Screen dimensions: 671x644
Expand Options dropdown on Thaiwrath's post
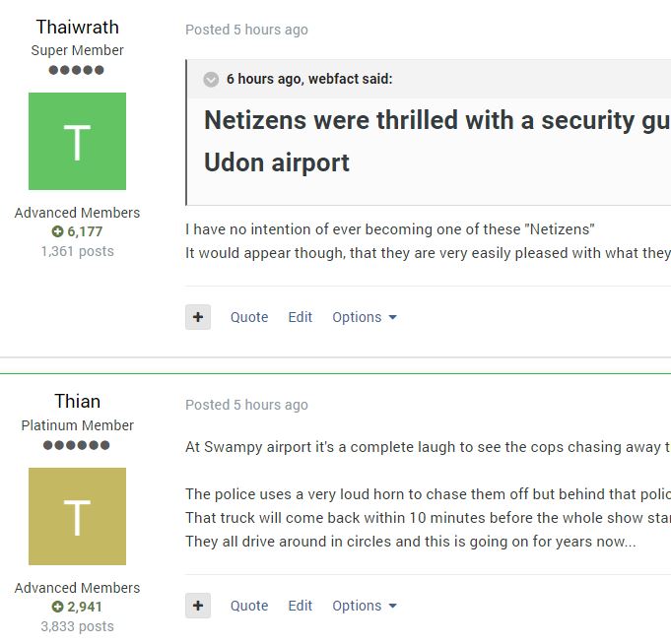[x=365, y=317]
